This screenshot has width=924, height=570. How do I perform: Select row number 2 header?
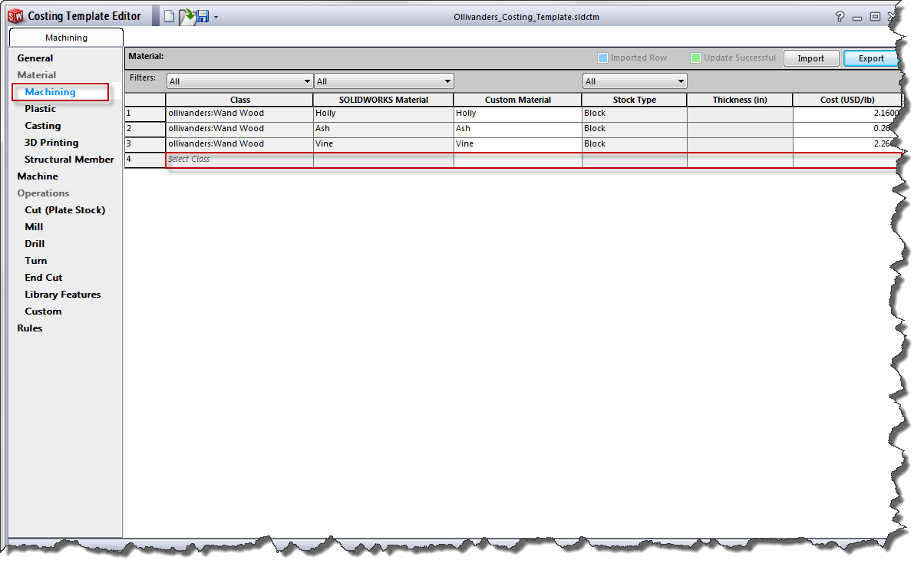click(145, 129)
